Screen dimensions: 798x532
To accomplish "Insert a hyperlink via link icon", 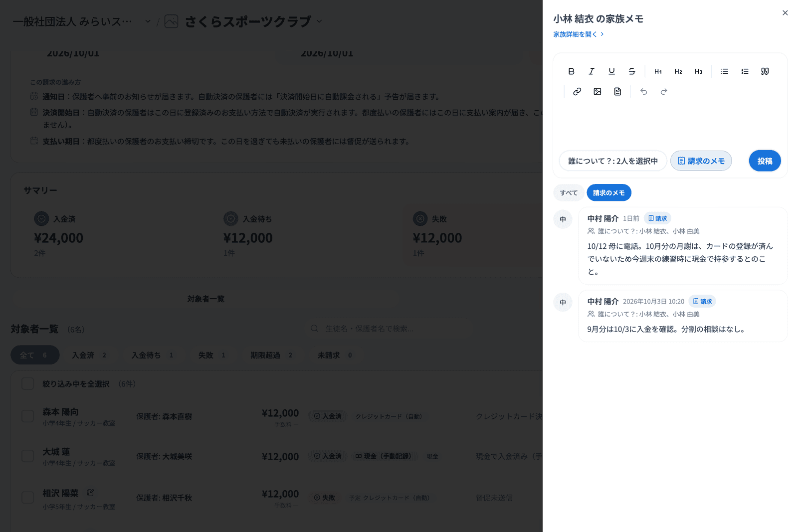I will point(577,92).
